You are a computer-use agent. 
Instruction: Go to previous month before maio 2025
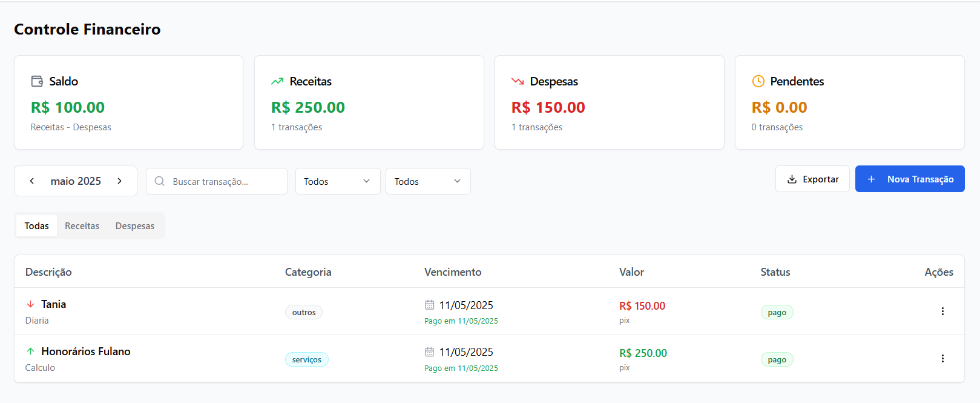pos(32,181)
